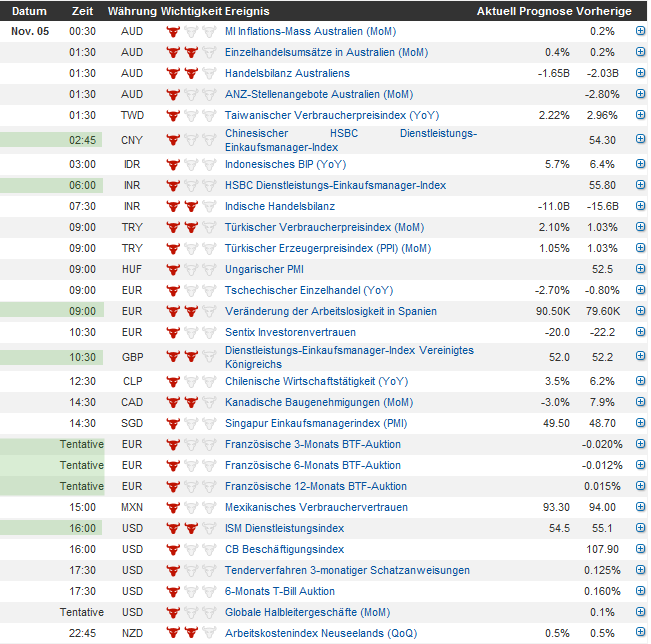
Task: Click first red bull icon in ISM Dienstleistungsindex row
Action: pos(173,529)
